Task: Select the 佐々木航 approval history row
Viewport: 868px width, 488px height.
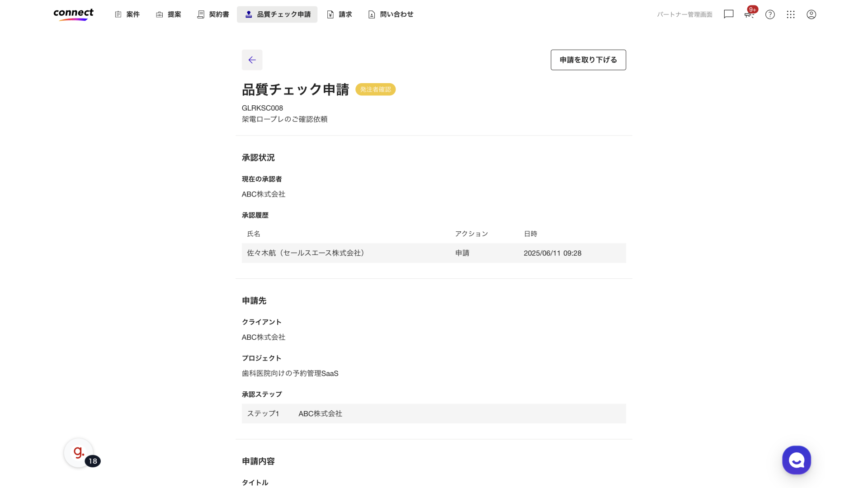Action: (x=434, y=253)
